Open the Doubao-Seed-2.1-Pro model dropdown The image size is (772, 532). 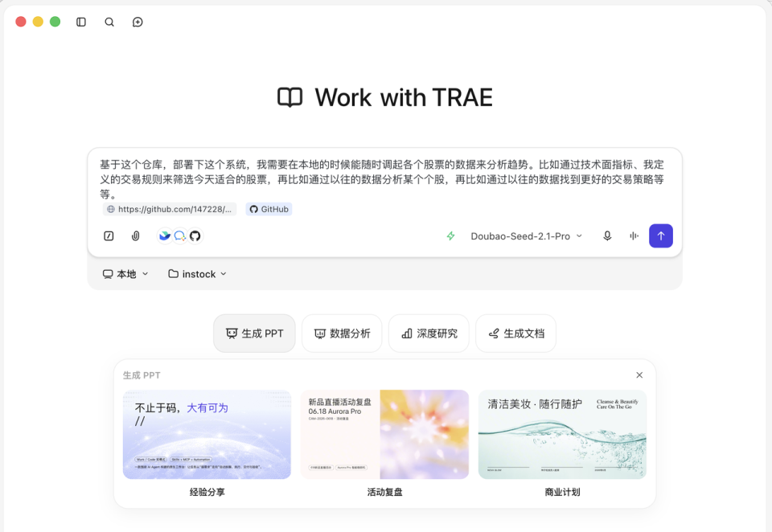(x=526, y=236)
